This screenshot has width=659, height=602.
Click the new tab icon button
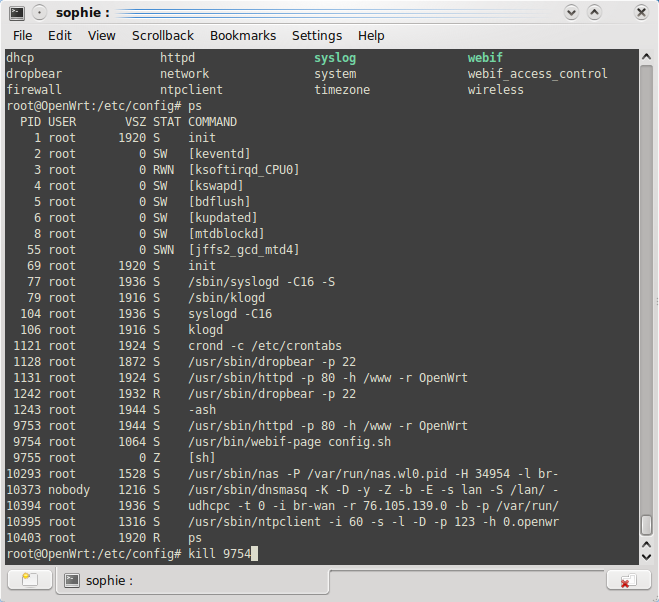pyautogui.click(x=30, y=580)
